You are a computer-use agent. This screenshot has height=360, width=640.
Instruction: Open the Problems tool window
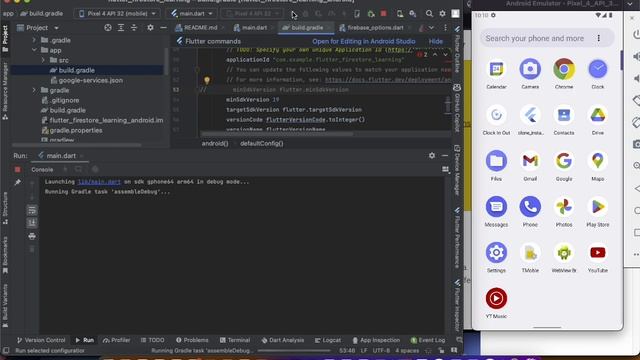192,340
